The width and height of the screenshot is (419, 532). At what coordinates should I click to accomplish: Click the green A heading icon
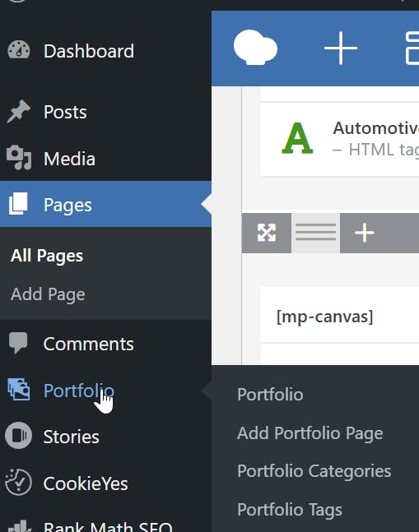coord(297,138)
